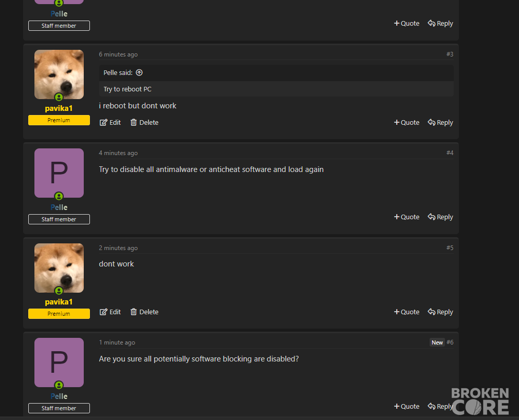Click the online status icon on pavika1's post #5 avatar
The height and width of the screenshot is (420, 519).
(59, 291)
